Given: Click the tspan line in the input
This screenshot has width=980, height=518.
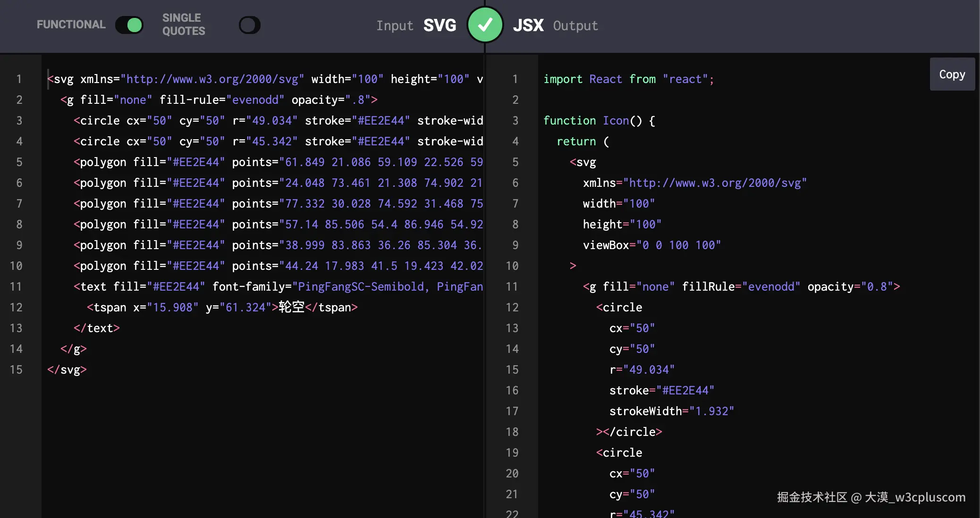Looking at the screenshot, I should (x=222, y=307).
